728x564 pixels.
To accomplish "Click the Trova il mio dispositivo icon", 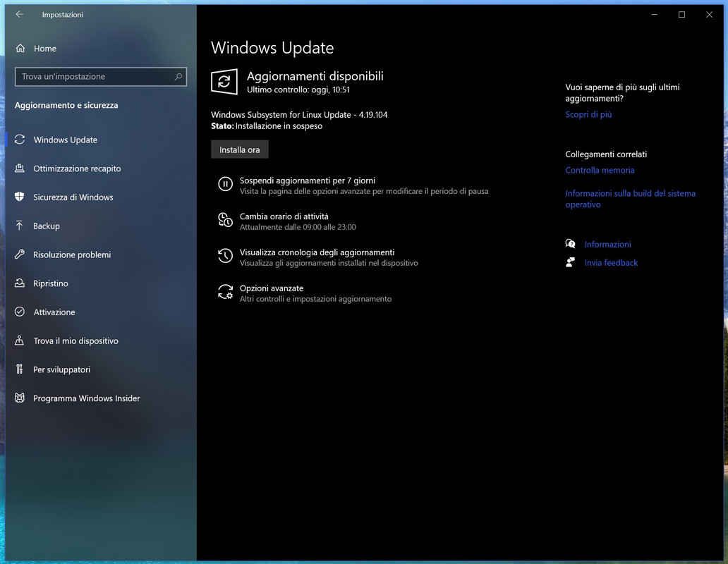I will click(20, 341).
